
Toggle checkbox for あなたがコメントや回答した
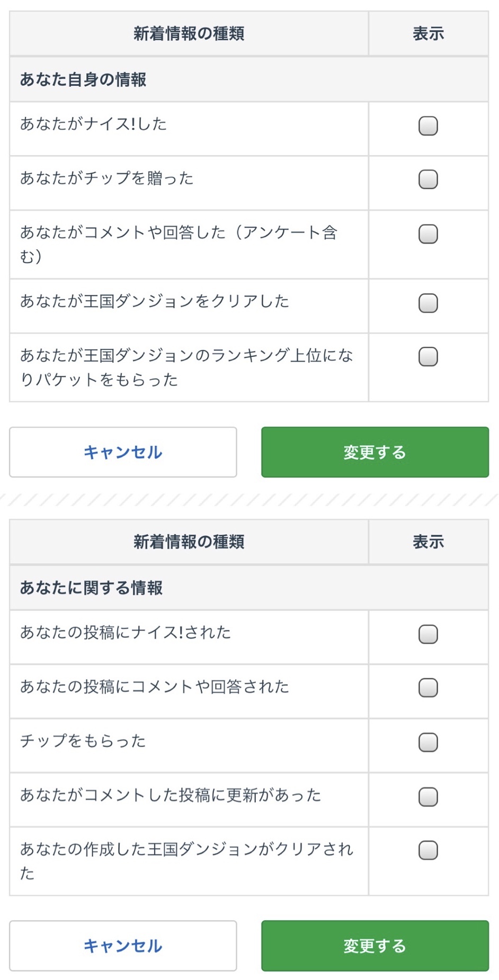[x=428, y=234]
